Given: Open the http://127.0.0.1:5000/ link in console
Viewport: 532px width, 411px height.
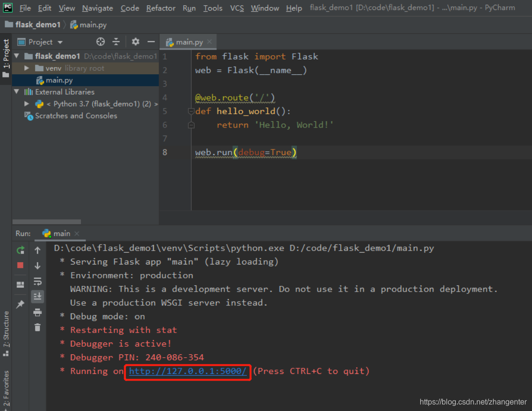Looking at the screenshot, I should coord(187,371).
